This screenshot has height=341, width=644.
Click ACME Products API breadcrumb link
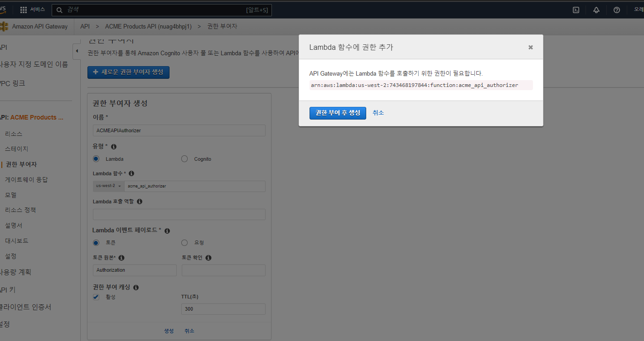148,26
